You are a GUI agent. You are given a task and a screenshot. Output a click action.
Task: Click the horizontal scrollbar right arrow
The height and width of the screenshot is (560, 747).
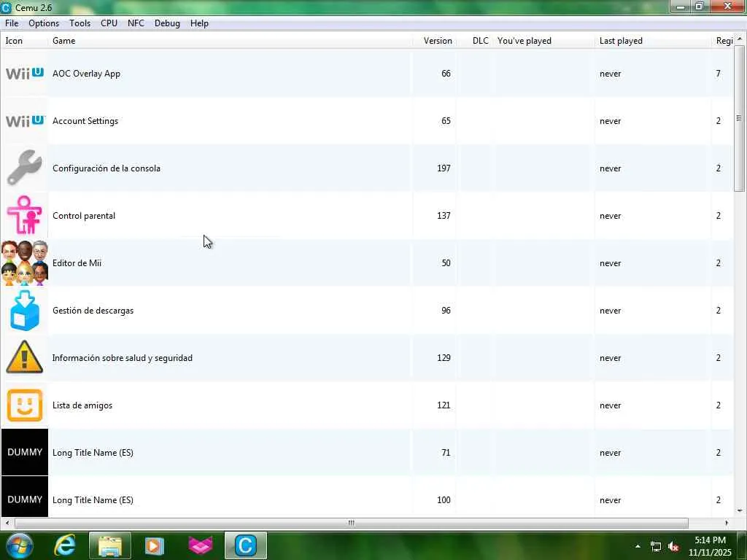pos(727,523)
